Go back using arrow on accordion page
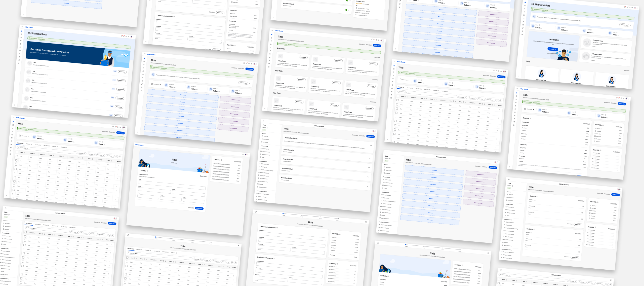The image size is (644, 286). [264, 121]
